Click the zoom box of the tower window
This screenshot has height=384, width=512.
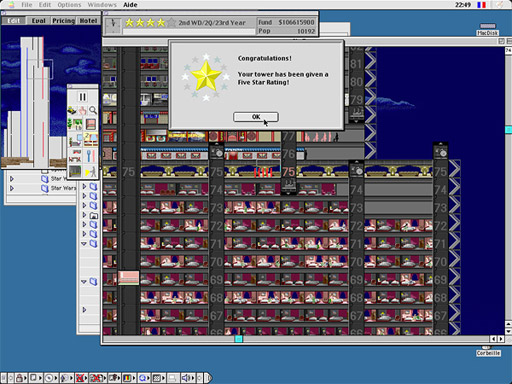click(501, 41)
